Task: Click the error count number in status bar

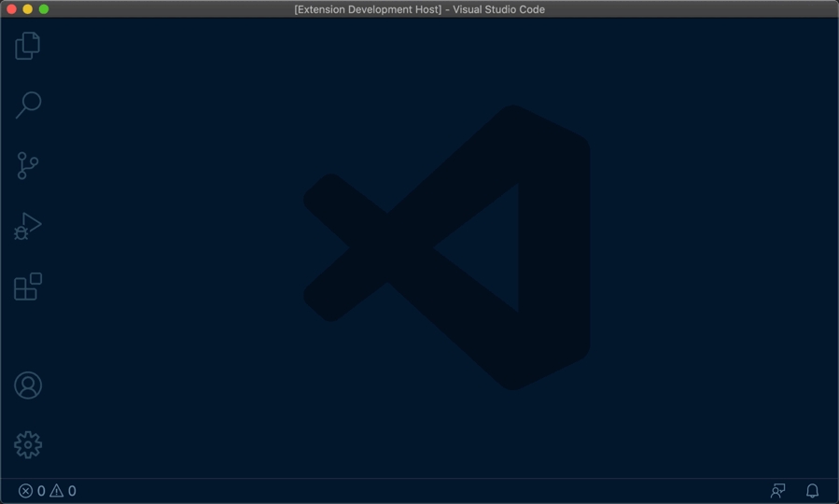Action: 41,491
